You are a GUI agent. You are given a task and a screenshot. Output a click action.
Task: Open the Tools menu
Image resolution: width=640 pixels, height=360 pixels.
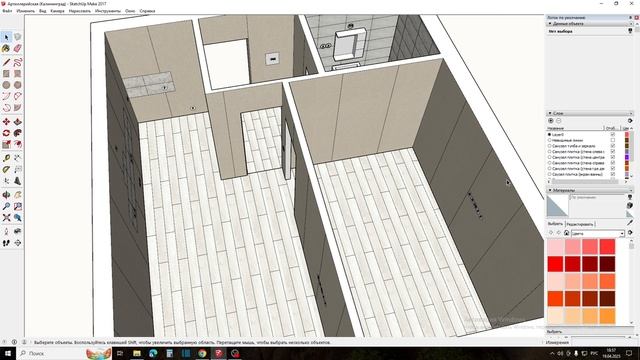(x=108, y=11)
